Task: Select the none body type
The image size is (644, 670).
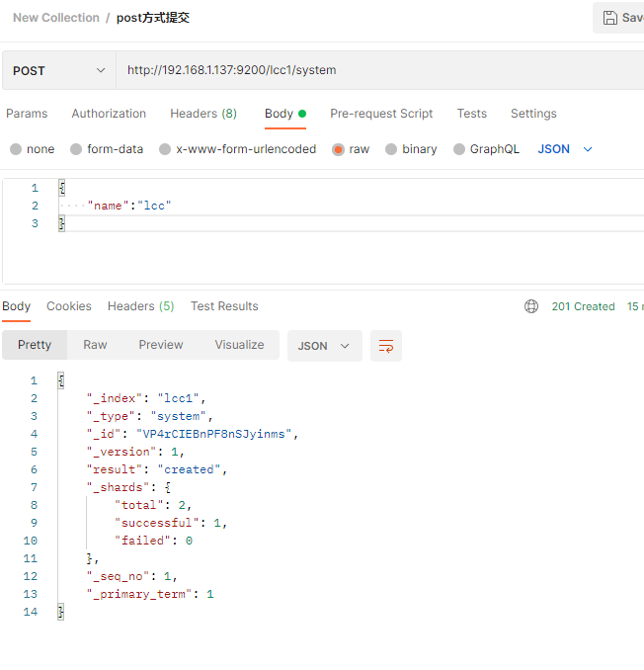Action: click(x=16, y=149)
